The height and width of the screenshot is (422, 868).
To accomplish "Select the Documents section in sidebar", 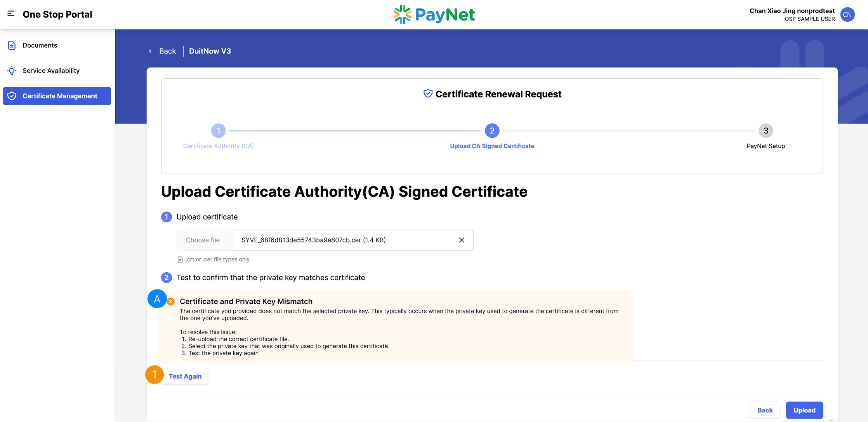I will point(40,45).
